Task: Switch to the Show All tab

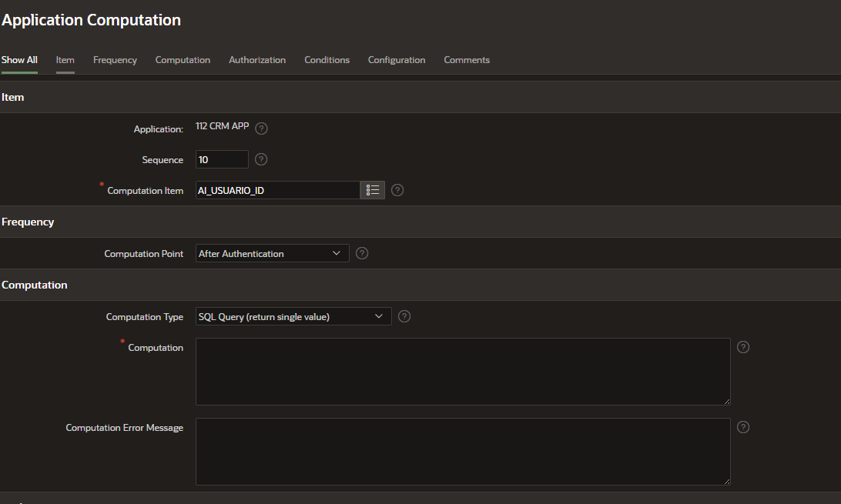Action: pyautogui.click(x=19, y=60)
